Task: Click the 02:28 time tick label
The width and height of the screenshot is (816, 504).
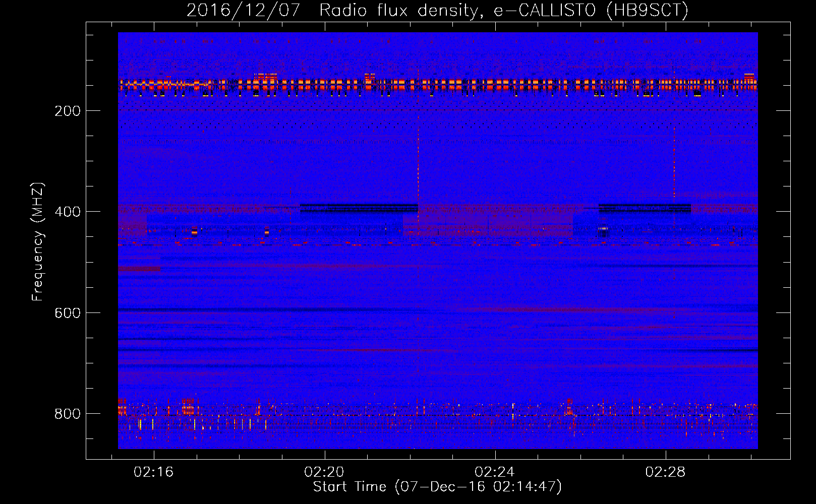Action: click(x=665, y=472)
